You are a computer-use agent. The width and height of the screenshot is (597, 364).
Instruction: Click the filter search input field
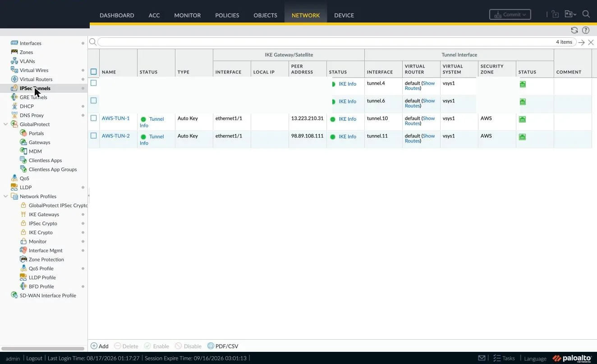pyautogui.click(x=337, y=42)
